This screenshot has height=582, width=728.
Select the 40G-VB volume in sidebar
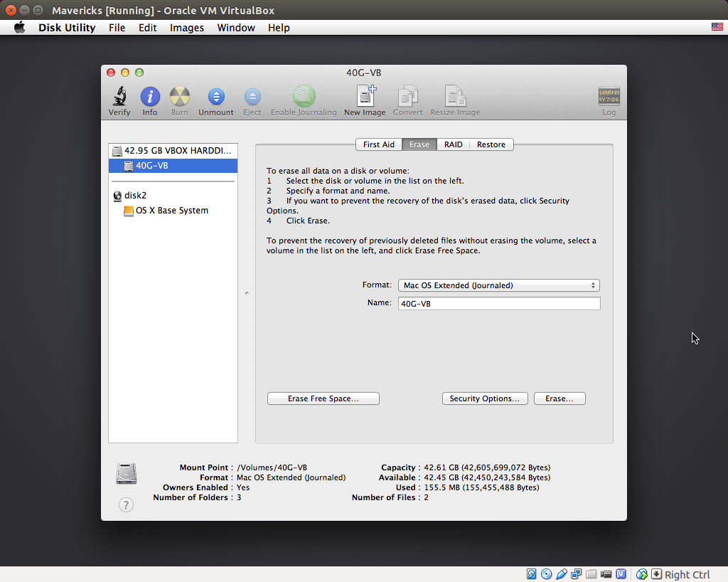pos(173,166)
